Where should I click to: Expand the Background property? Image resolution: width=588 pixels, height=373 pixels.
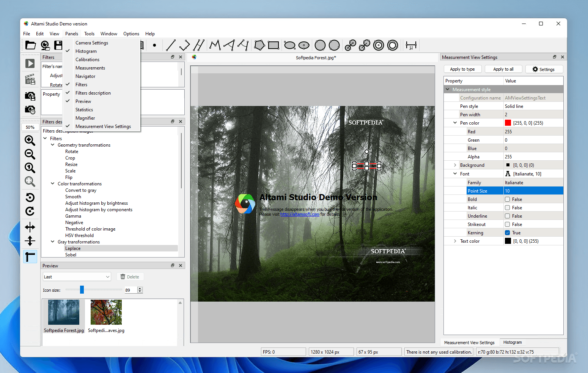[455, 165]
